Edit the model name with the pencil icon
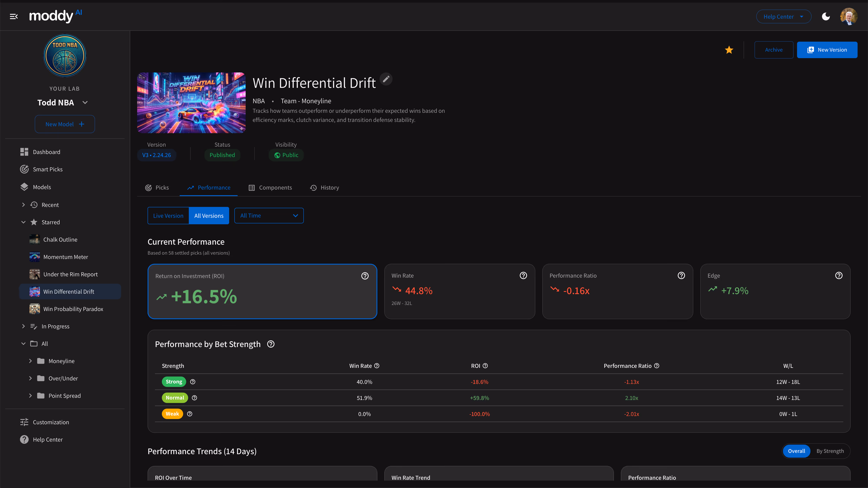Viewport: 868px width, 488px height. pyautogui.click(x=386, y=79)
